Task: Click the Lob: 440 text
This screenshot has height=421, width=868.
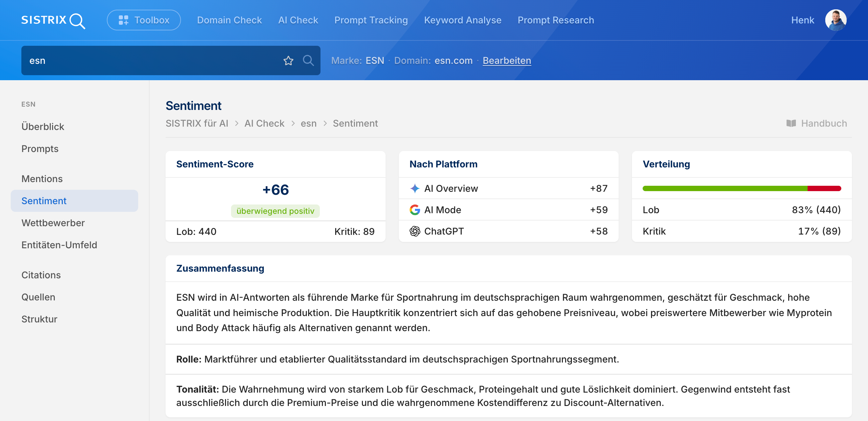Action: click(196, 232)
